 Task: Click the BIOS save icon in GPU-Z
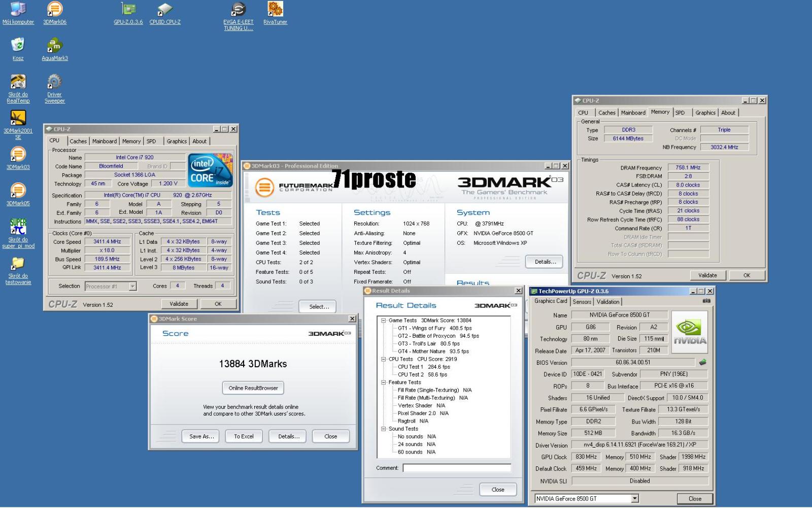coord(703,362)
